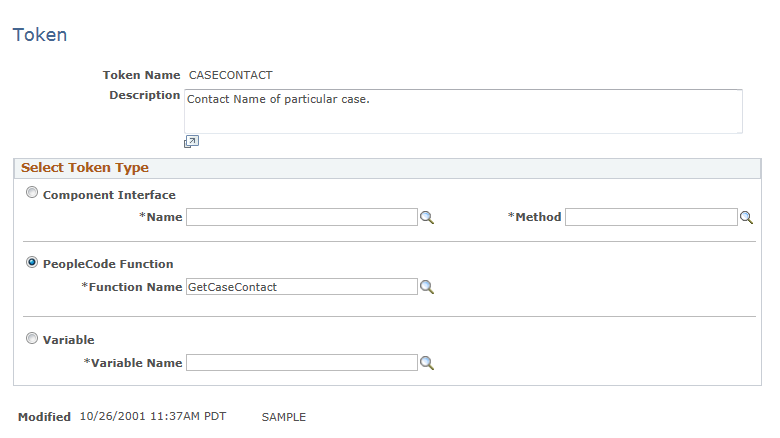Open lookup for Function Name field
Screen dimensions: 780x438
point(427,287)
